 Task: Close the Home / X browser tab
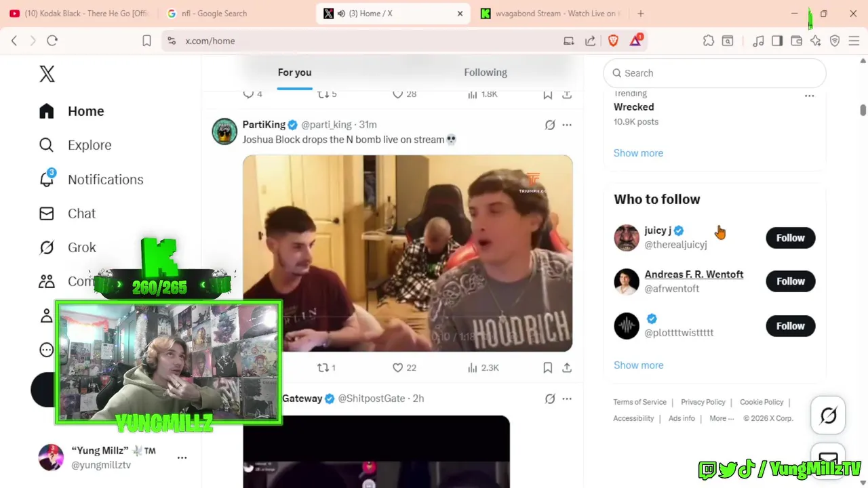tap(460, 14)
